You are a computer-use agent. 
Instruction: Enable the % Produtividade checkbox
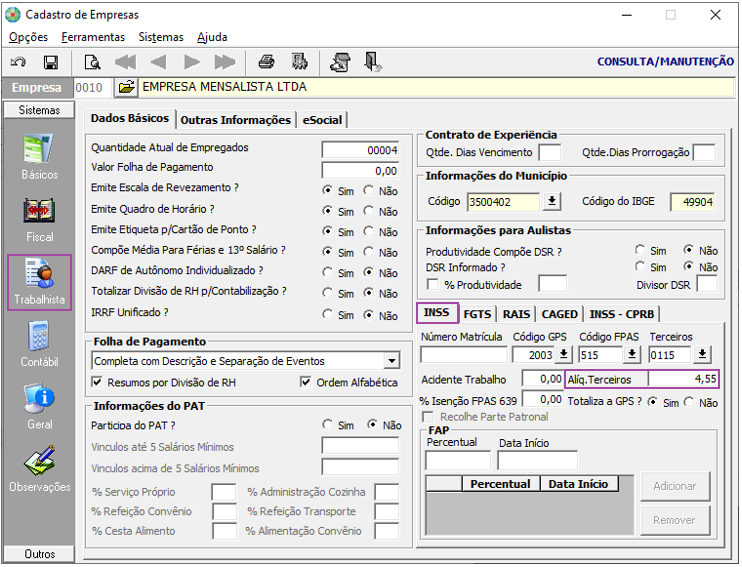432,284
